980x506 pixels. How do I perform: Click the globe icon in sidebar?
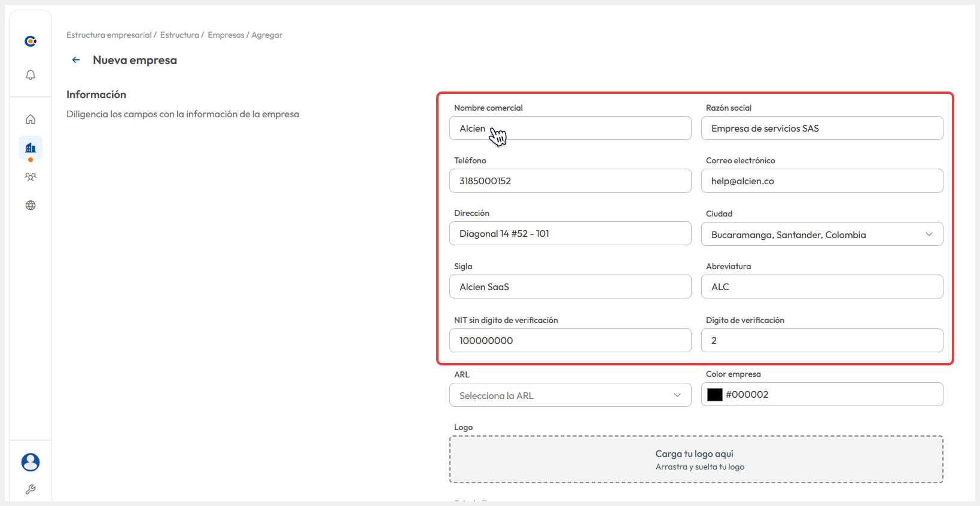(31, 205)
